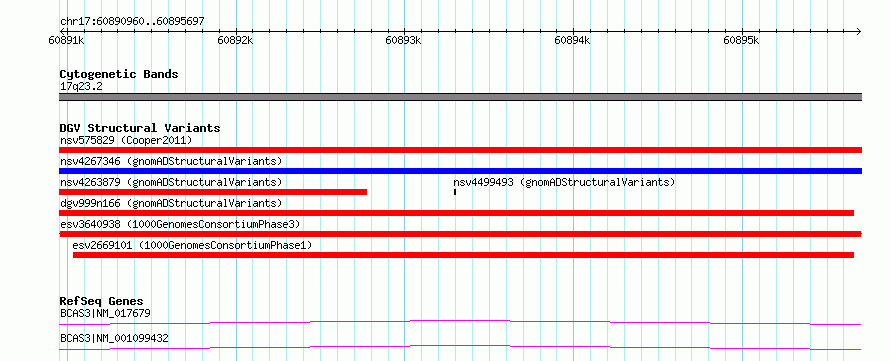Click the 60895k ruler tick label
Image resolution: width=890 pixels, height=361 pixels.
pos(741,41)
